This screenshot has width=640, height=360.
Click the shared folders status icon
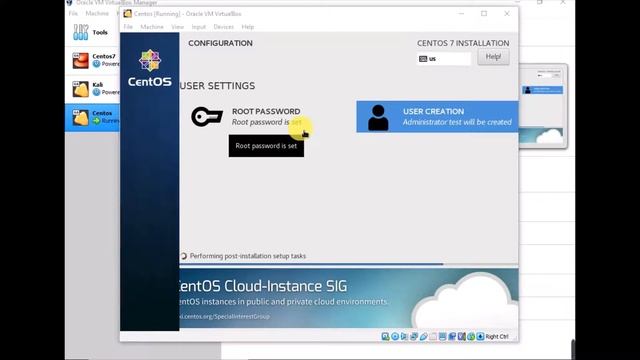(433, 336)
